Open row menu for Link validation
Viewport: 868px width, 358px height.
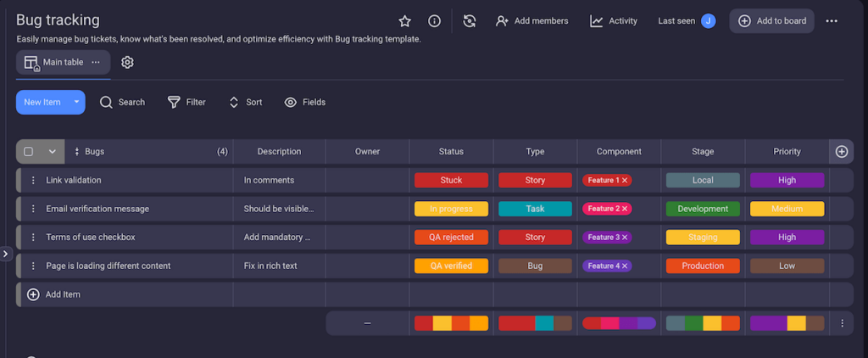(x=34, y=181)
